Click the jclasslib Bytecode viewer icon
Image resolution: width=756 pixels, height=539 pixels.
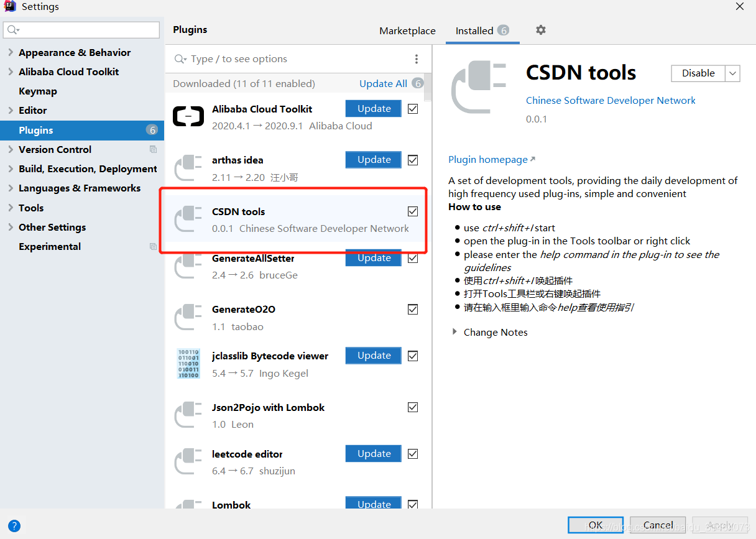[188, 364]
